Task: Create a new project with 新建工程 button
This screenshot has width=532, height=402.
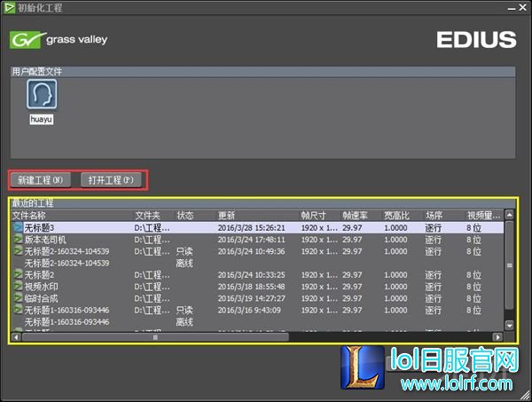Action: point(41,179)
